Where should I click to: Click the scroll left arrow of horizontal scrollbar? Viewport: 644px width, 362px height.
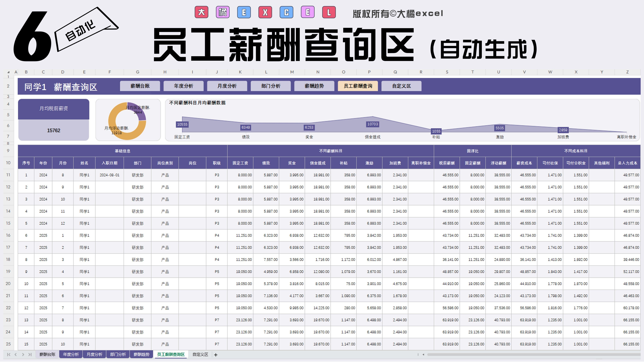coord(423,355)
